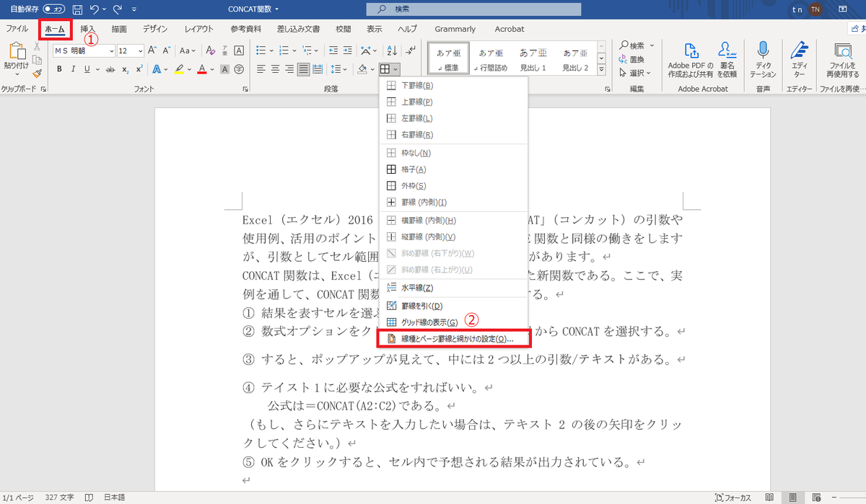This screenshot has height=504, width=866.
Task: Click the enclosed character (字) icon
Action: pyautogui.click(x=237, y=69)
